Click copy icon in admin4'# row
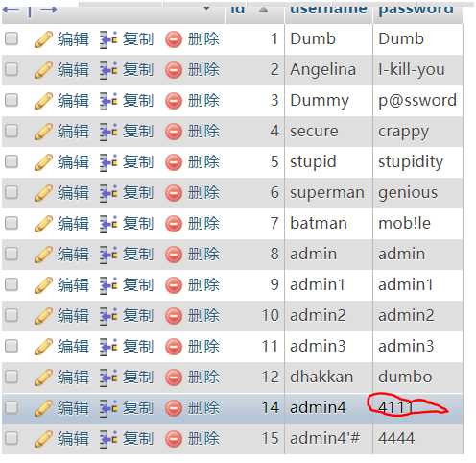The width and height of the screenshot is (476, 463). click(x=108, y=439)
